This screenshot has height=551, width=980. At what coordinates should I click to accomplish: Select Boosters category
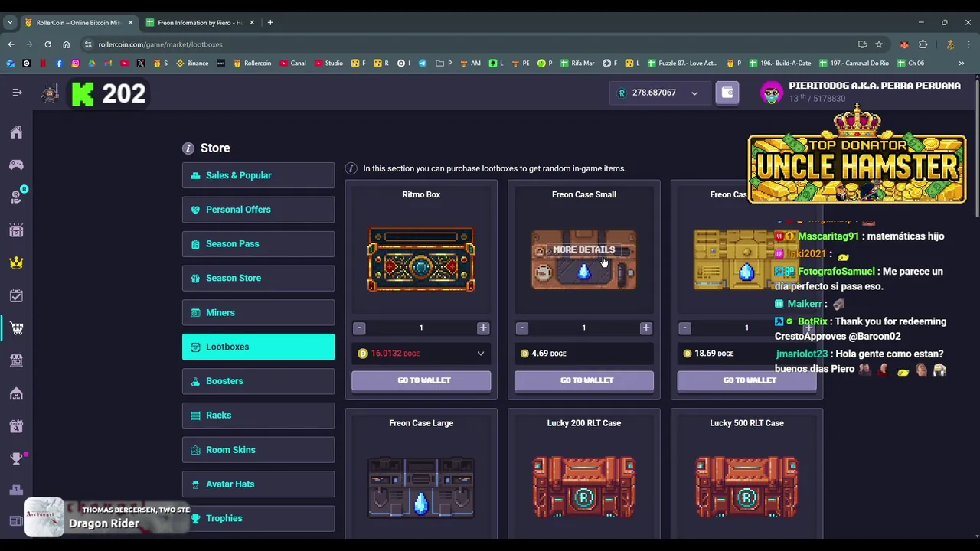point(258,381)
